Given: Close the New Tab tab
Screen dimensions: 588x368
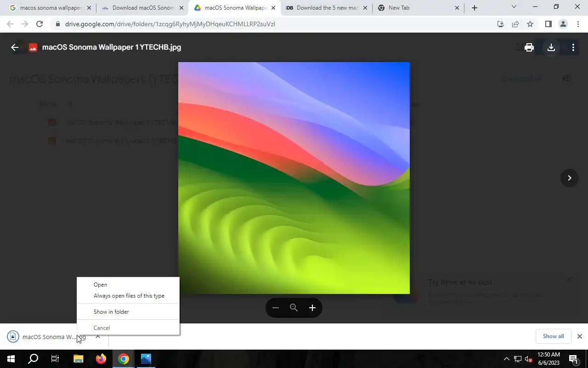Looking at the screenshot, I should tap(457, 8).
